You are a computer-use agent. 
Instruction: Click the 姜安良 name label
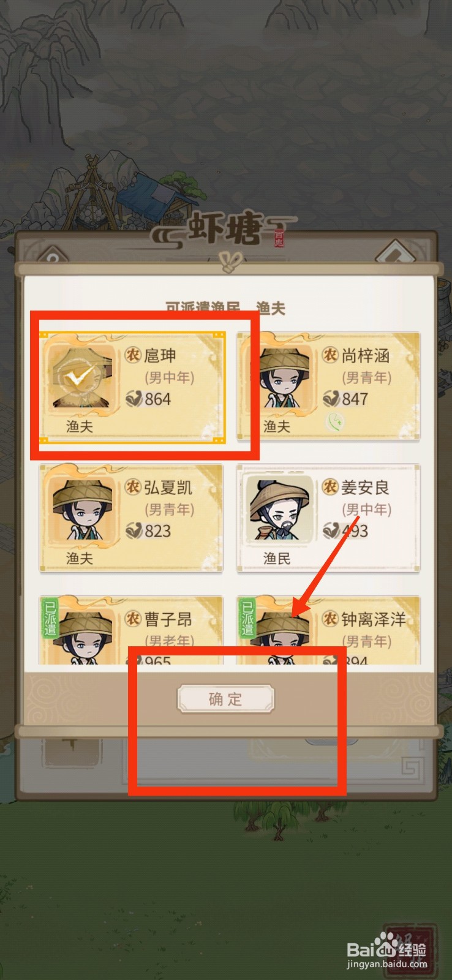click(x=365, y=488)
